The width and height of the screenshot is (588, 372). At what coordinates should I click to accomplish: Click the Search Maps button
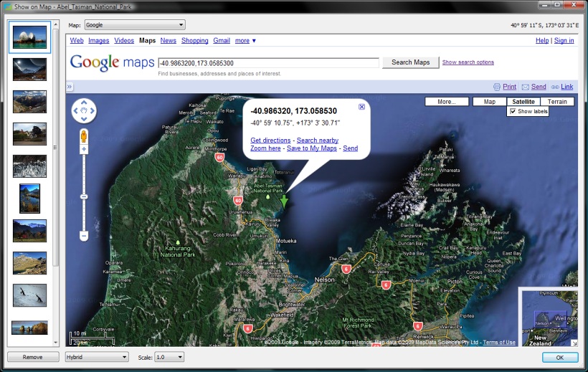coord(411,62)
